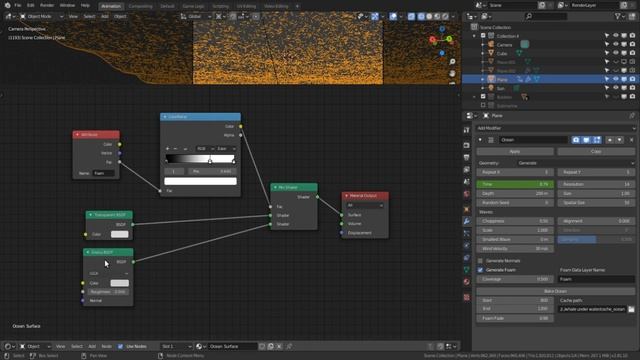The image size is (640, 360).
Task: Click the outliner search field
Action: click(x=546, y=16)
